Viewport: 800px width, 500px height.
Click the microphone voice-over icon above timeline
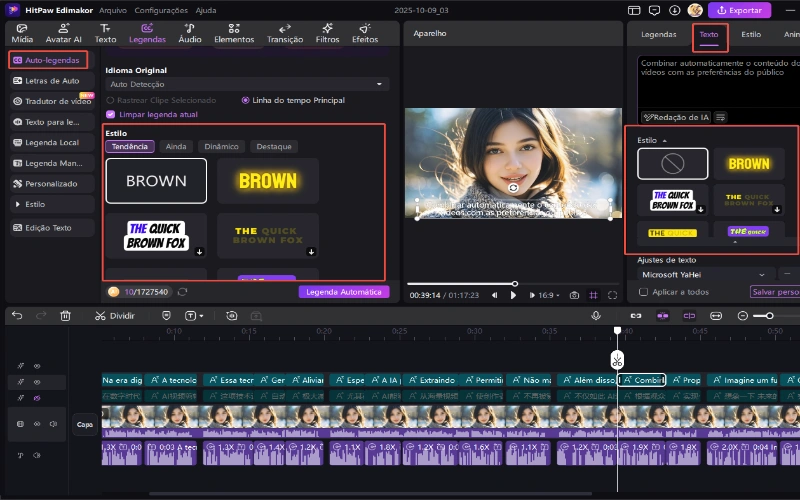[596, 315]
